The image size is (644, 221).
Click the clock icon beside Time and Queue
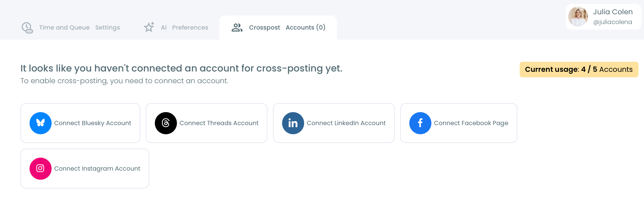click(x=28, y=28)
